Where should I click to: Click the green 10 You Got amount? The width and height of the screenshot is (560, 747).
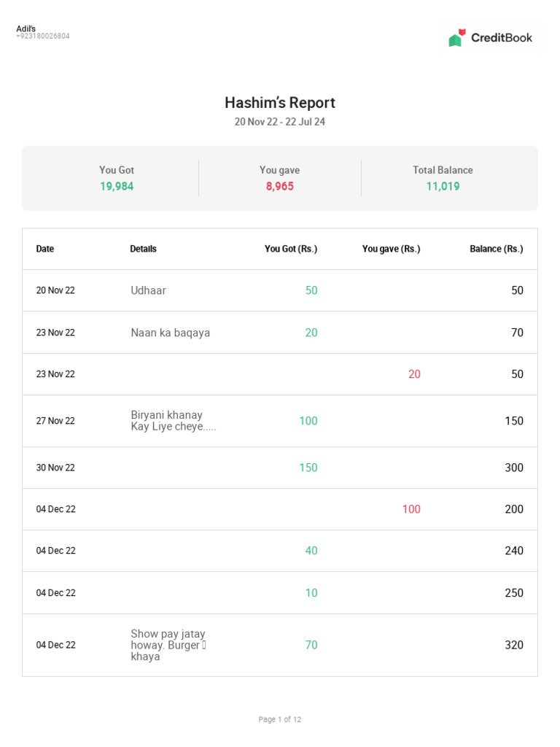click(311, 592)
